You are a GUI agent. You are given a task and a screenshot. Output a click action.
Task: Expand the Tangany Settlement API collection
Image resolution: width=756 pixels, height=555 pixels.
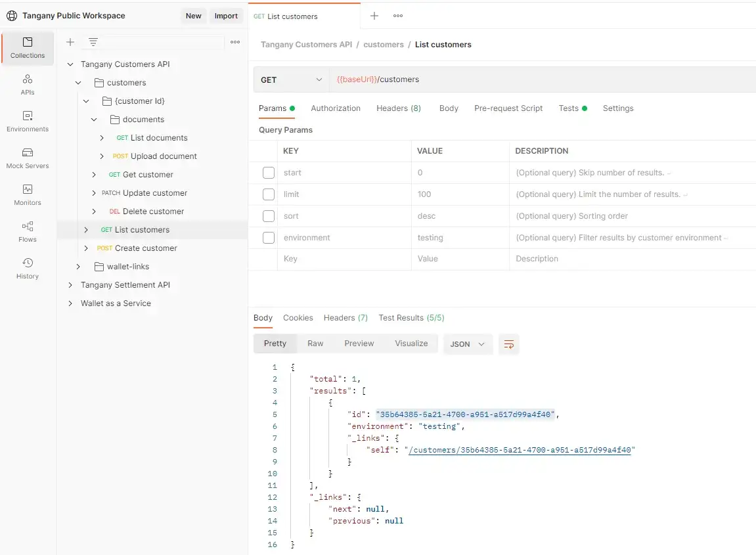pyautogui.click(x=70, y=285)
